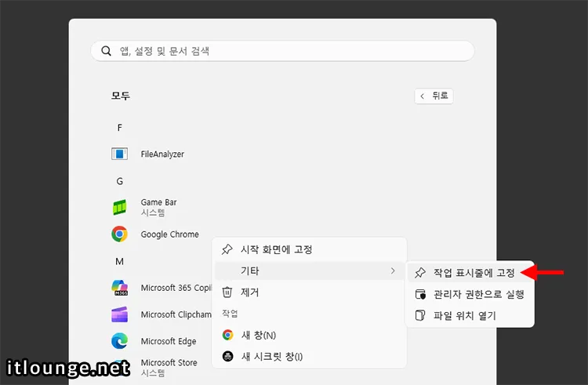The height and width of the screenshot is (385, 588).
Task: Choose 시작 화면에 고정 in context menu
Action: [310, 249]
